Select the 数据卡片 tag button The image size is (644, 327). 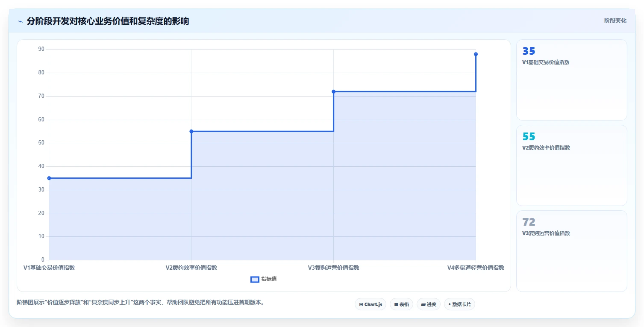click(x=459, y=304)
